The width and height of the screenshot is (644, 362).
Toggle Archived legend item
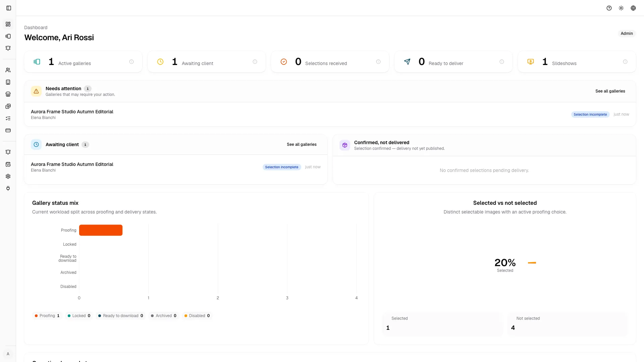[164, 316]
